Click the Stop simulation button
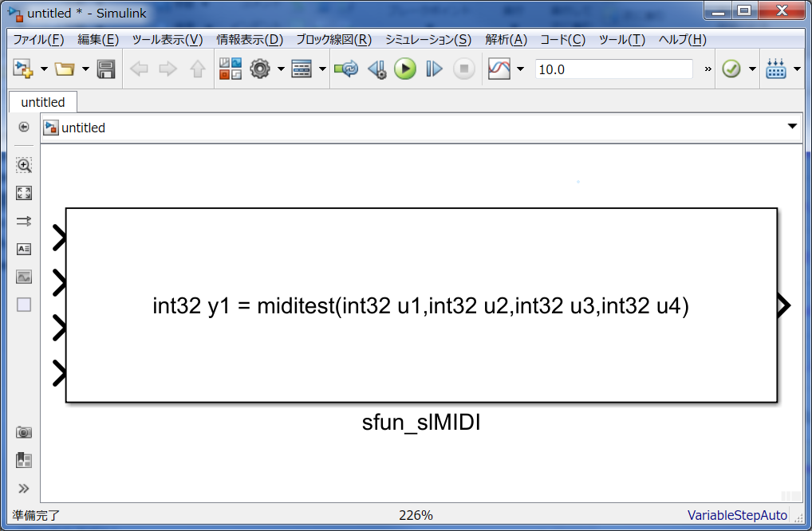 point(464,69)
